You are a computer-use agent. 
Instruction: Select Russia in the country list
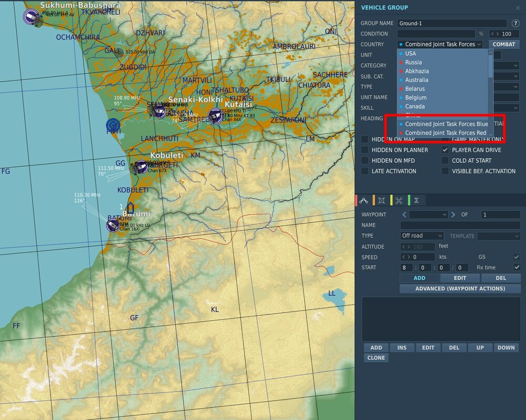[413, 62]
